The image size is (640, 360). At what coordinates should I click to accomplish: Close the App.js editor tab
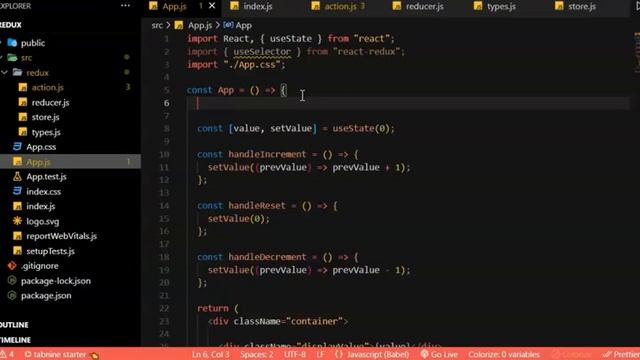point(212,6)
